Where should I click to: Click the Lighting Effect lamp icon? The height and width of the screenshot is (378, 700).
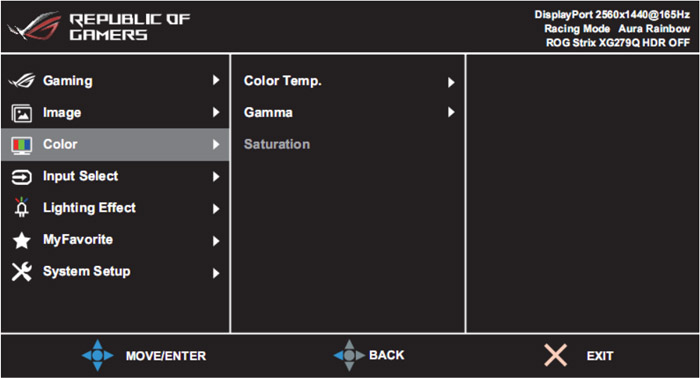pos(21,208)
